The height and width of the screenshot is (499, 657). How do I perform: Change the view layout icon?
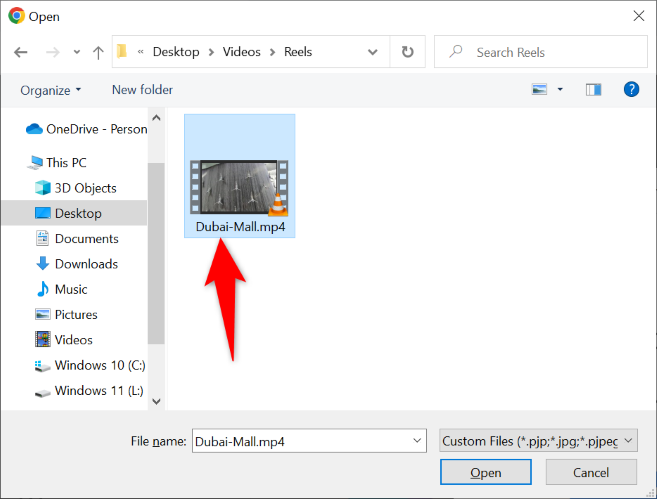pyautogui.click(x=539, y=89)
